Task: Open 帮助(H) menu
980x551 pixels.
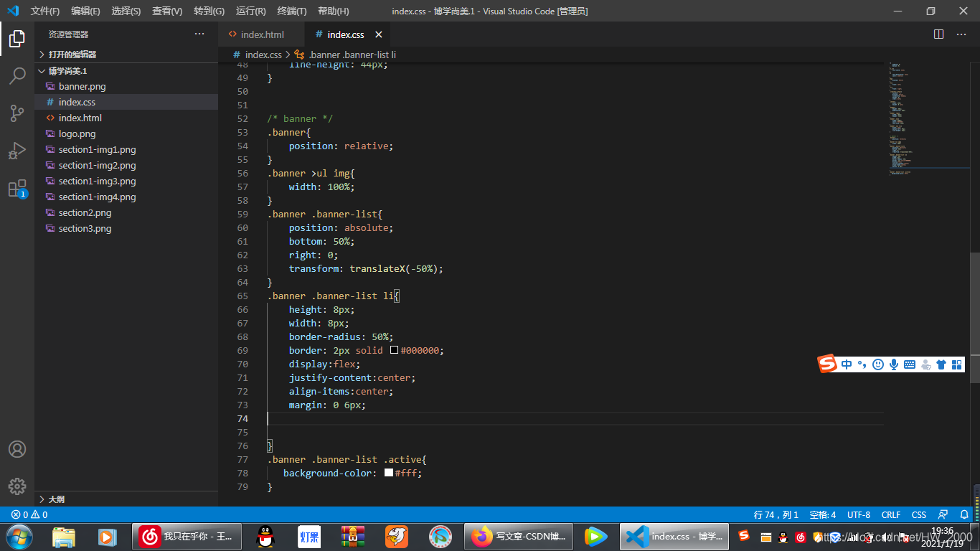Action: point(334,11)
